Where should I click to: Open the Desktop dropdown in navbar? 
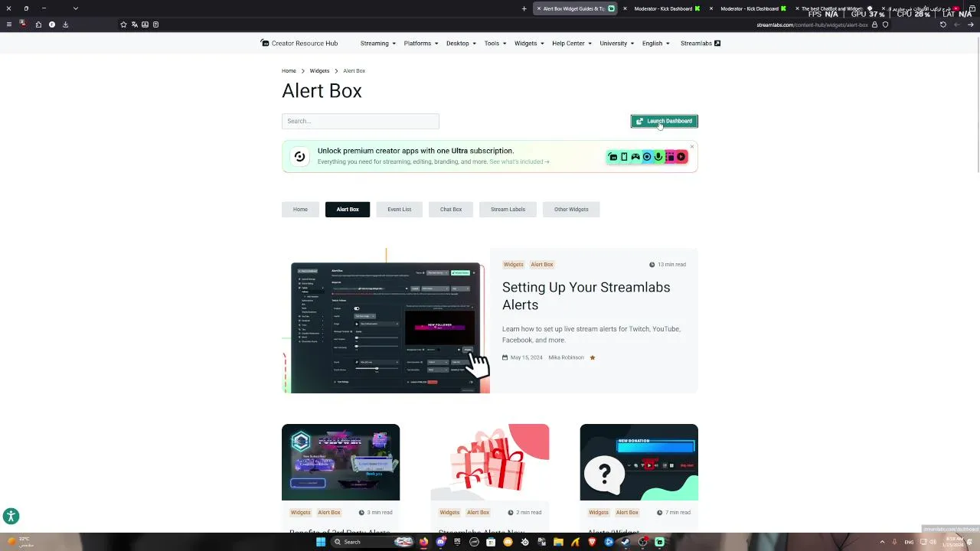click(x=461, y=43)
